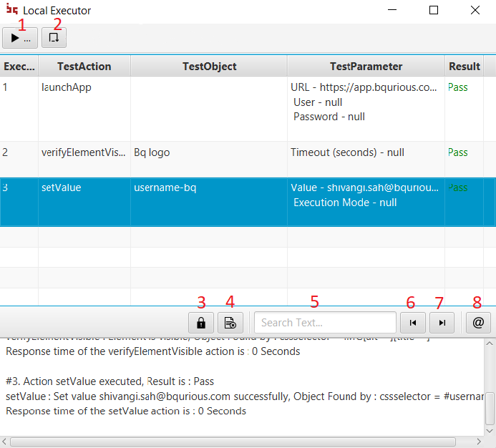Click horizontal scrollbar right arrow
The height and width of the screenshot is (448, 496).
tap(479, 442)
